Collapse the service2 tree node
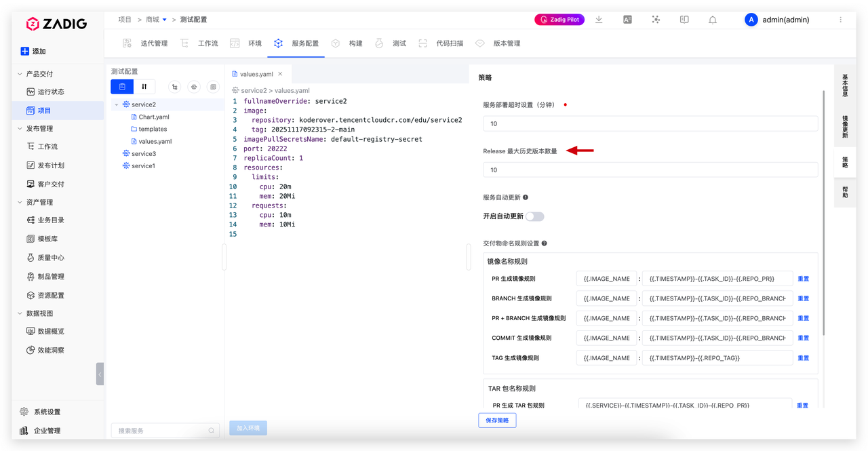868x451 pixels. [x=117, y=104]
